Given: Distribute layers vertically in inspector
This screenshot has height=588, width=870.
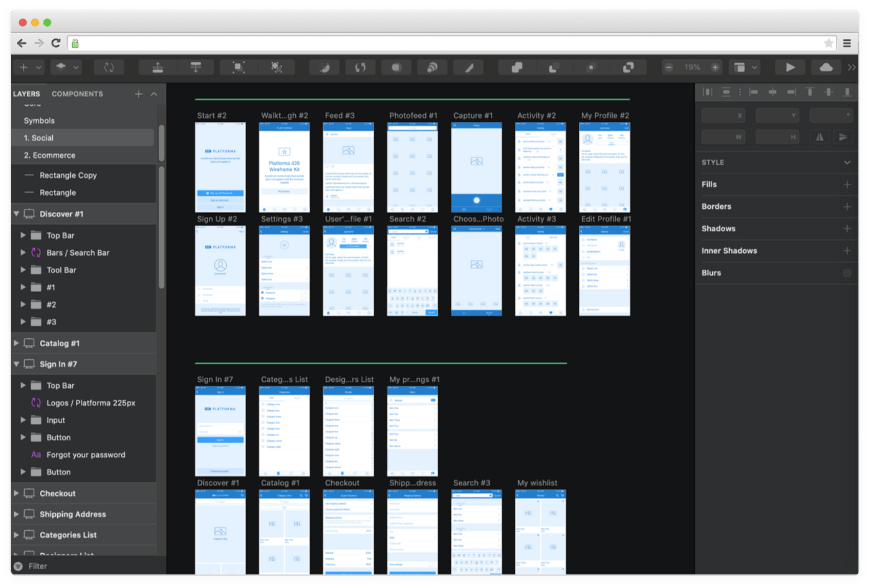Looking at the screenshot, I should pyautogui.click(x=726, y=92).
